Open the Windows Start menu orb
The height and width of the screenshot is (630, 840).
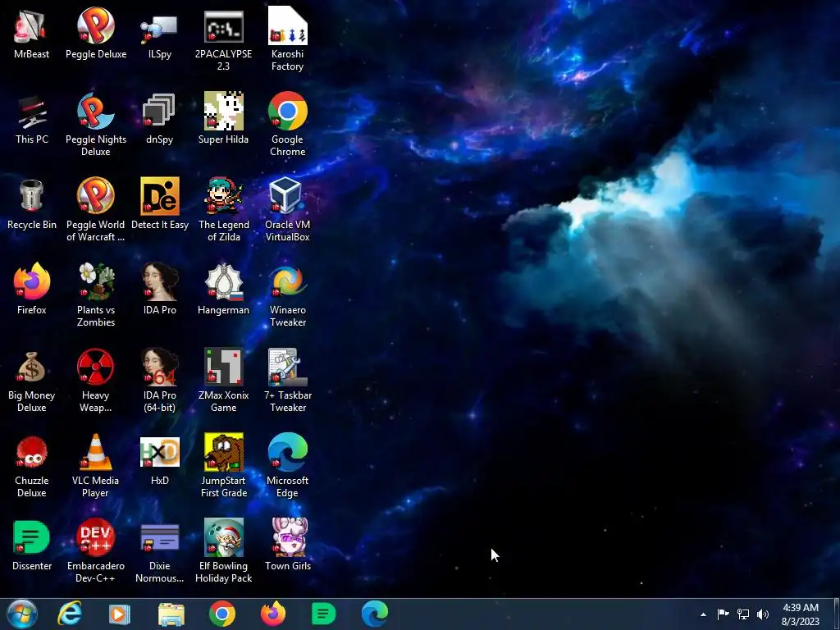pos(22,614)
